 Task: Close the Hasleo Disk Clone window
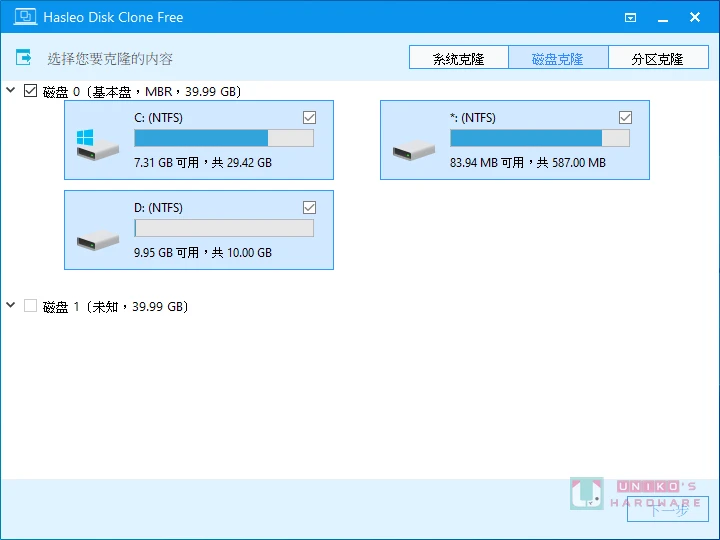(x=695, y=17)
